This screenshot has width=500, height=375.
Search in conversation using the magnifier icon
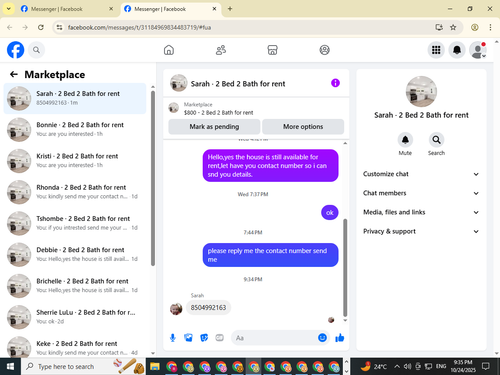[436, 140]
